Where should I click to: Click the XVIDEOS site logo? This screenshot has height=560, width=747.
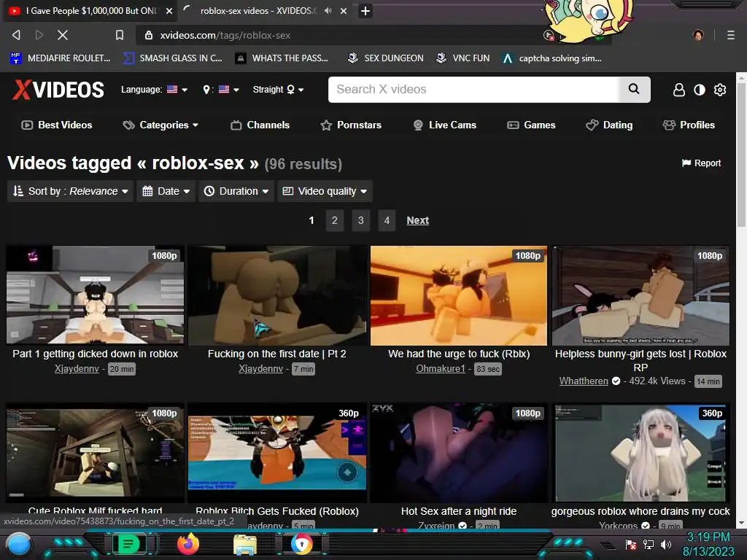pos(58,90)
